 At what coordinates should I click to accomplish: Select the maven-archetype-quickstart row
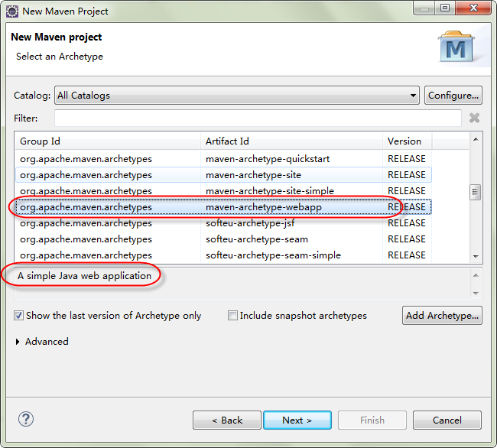pos(223,159)
